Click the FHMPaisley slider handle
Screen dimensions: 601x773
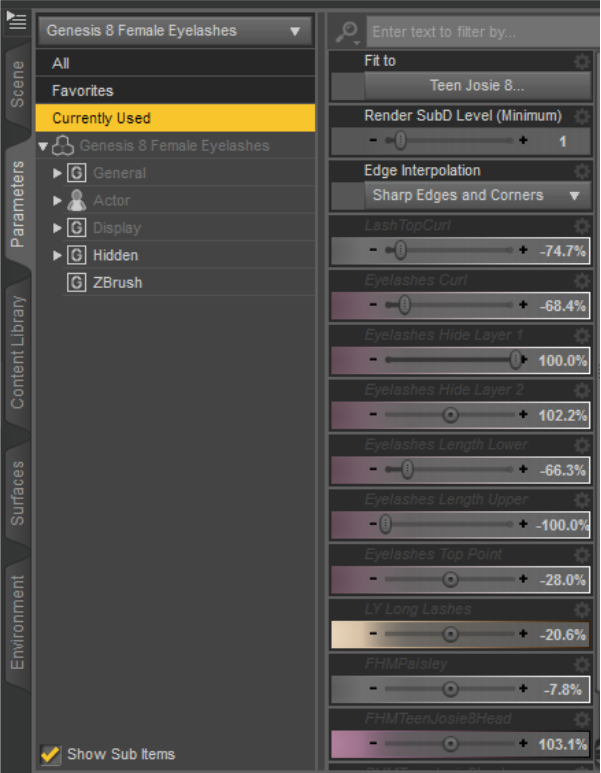(x=450, y=688)
